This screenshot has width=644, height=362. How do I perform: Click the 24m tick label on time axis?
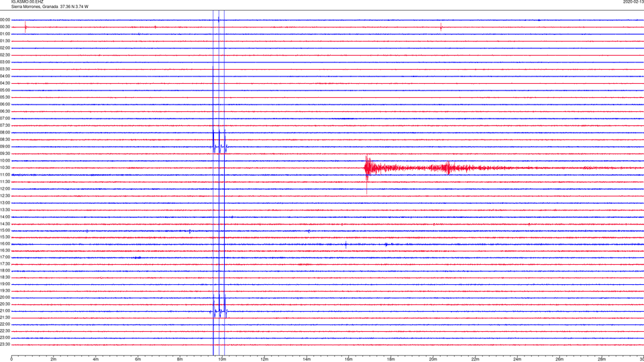click(517, 359)
